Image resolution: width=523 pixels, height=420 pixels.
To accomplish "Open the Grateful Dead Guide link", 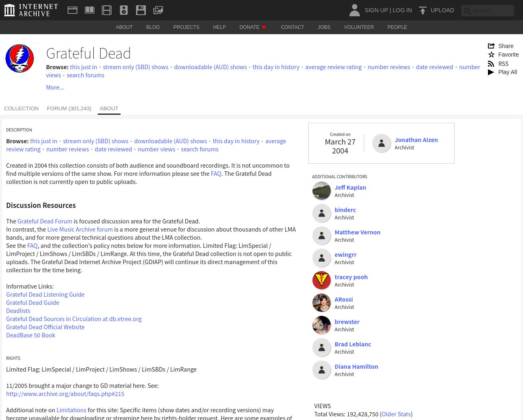I will [x=33, y=303].
